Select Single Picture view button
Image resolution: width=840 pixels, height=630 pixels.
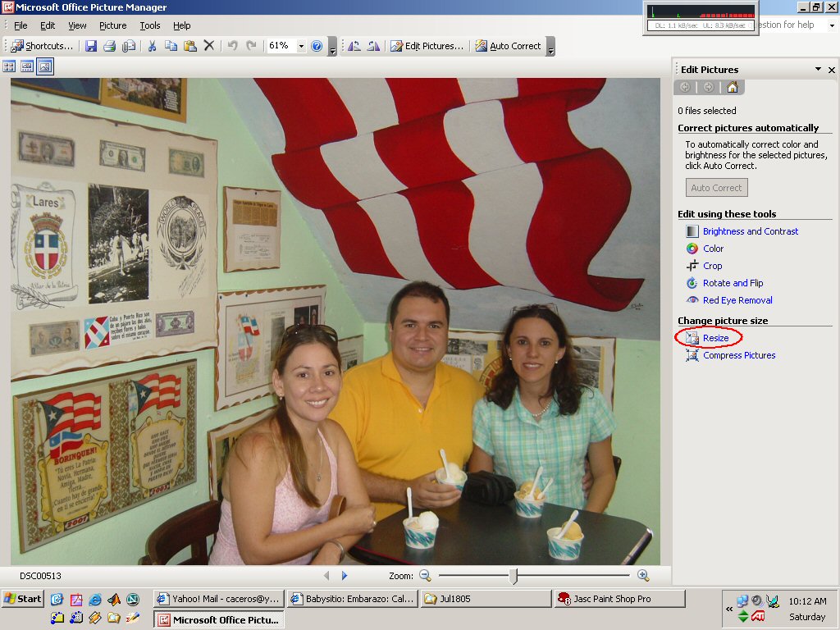point(45,66)
